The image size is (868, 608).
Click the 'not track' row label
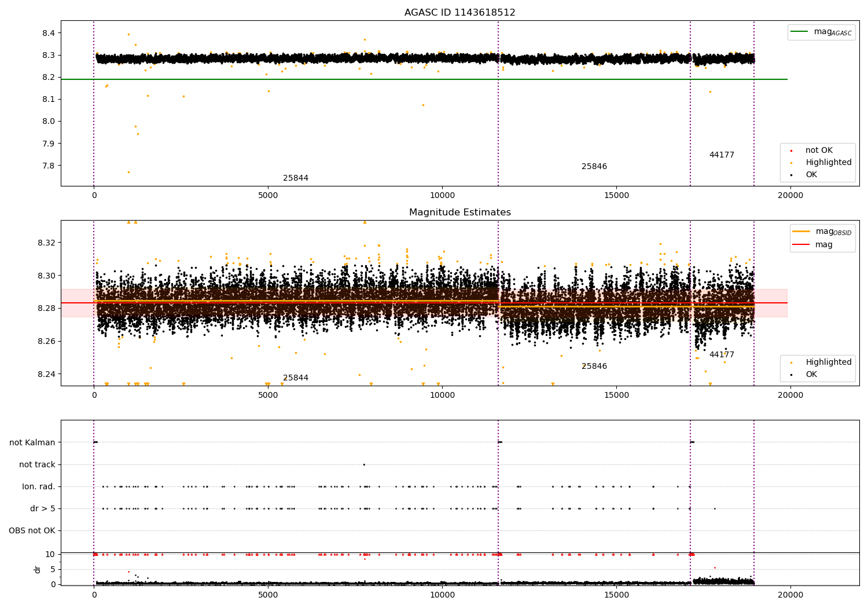tap(37, 465)
